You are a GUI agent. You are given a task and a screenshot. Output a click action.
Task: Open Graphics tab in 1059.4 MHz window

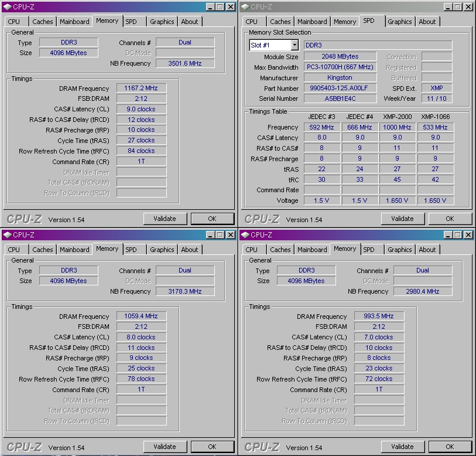162,250
